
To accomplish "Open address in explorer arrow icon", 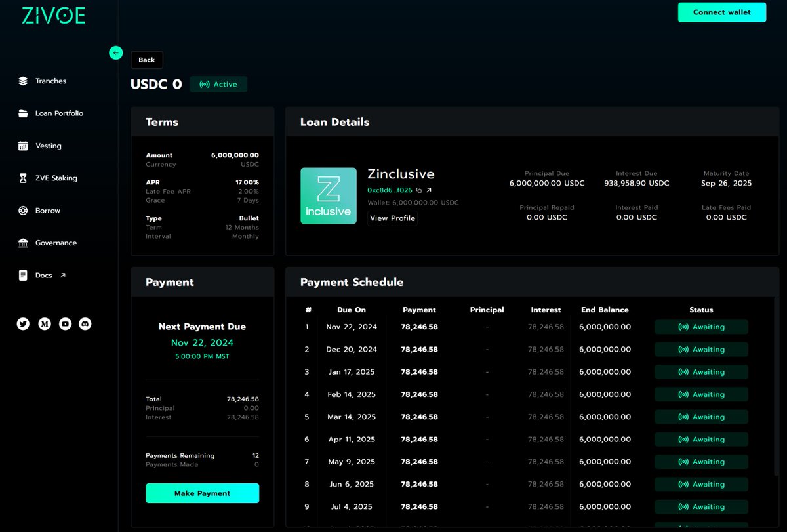I will pyautogui.click(x=429, y=190).
